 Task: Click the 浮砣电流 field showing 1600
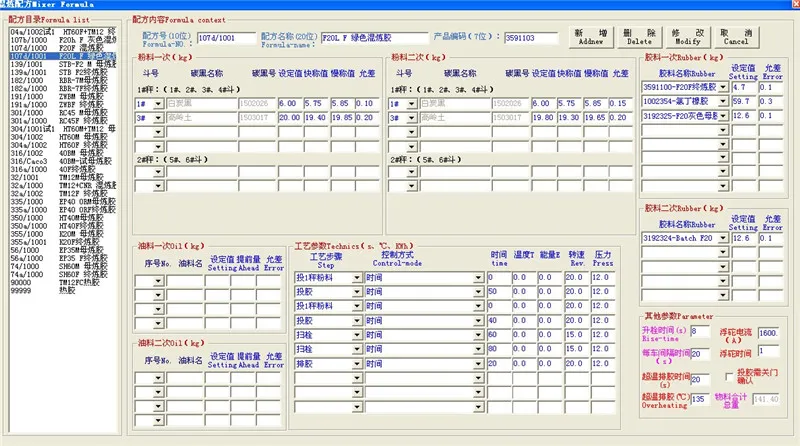(768, 334)
